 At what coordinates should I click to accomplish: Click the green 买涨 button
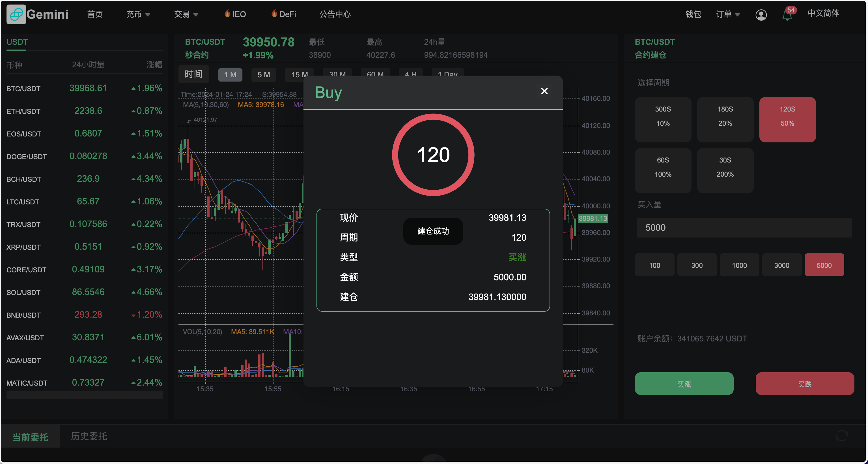(684, 384)
